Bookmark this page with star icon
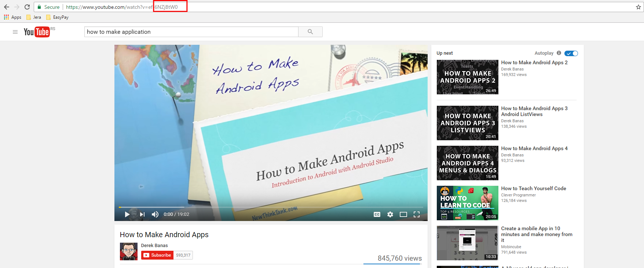Viewport: 644px width, 268px height. [x=638, y=7]
